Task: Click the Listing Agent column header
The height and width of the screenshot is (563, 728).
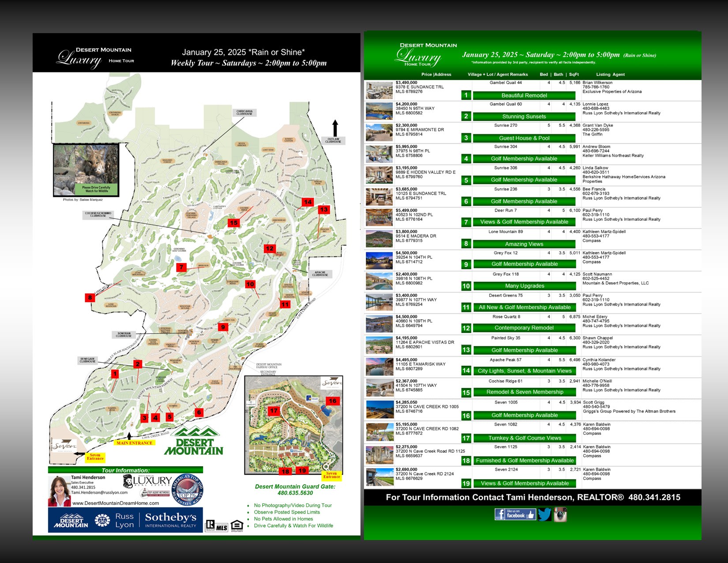Action: [x=610, y=75]
